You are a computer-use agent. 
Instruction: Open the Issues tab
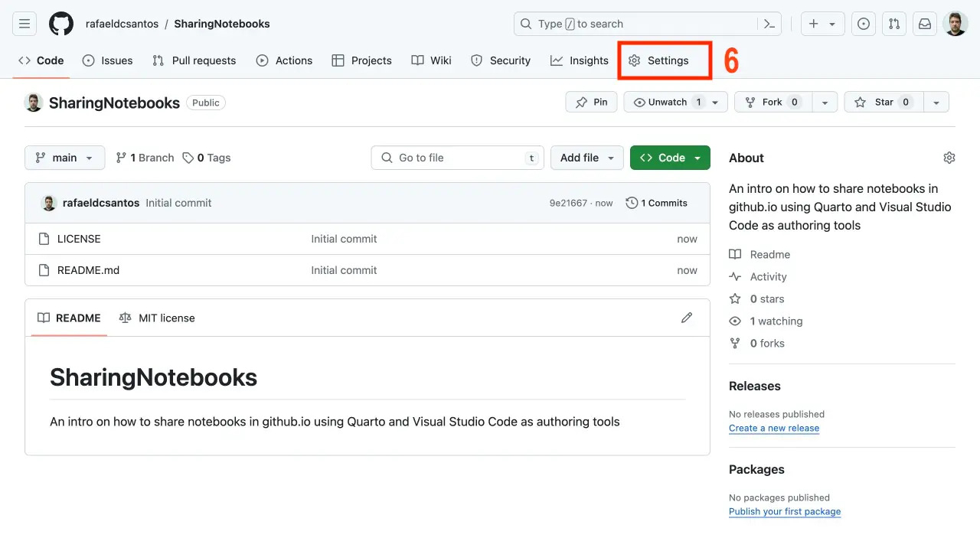click(x=108, y=60)
